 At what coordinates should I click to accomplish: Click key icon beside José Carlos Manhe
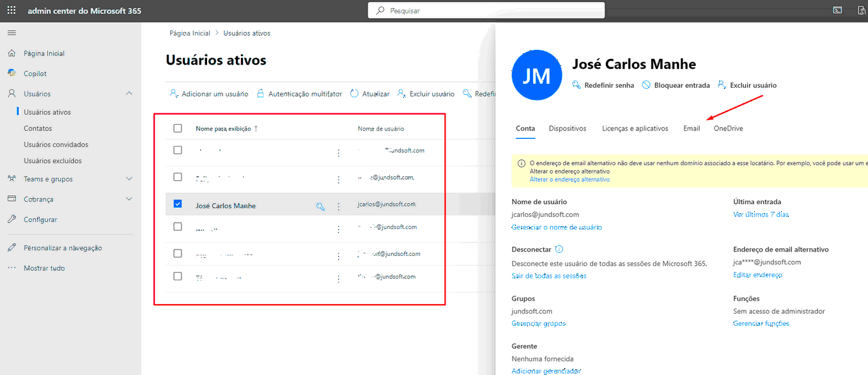click(x=320, y=206)
